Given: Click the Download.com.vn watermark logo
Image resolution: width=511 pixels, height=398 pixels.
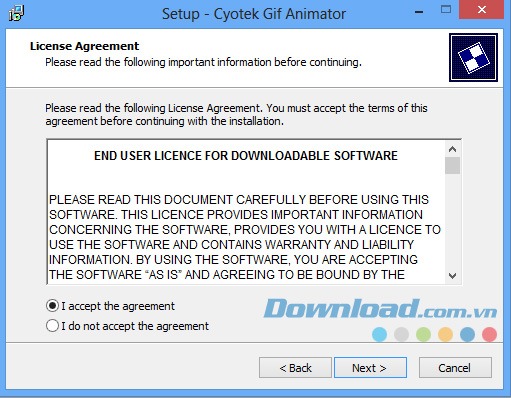Looking at the screenshot, I should 380,308.
